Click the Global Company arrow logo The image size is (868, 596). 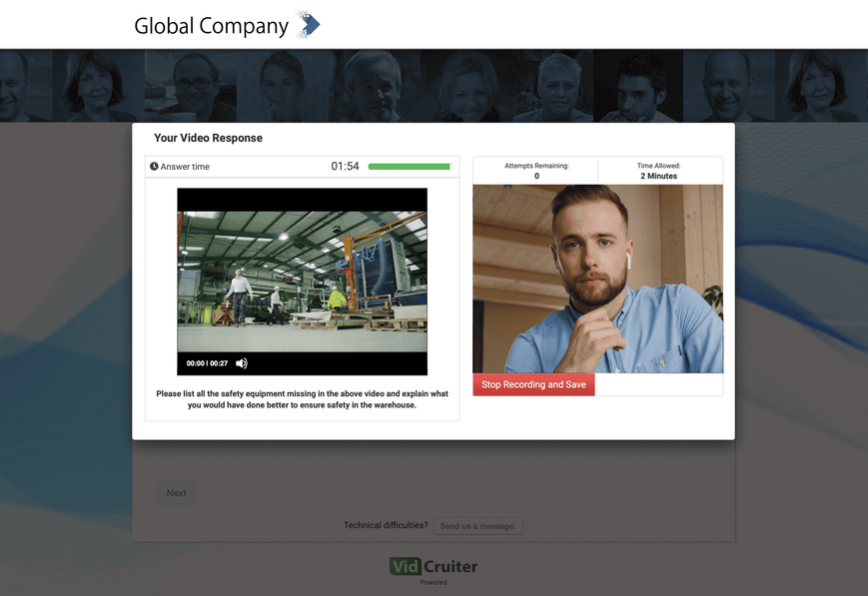pyautogui.click(x=309, y=24)
